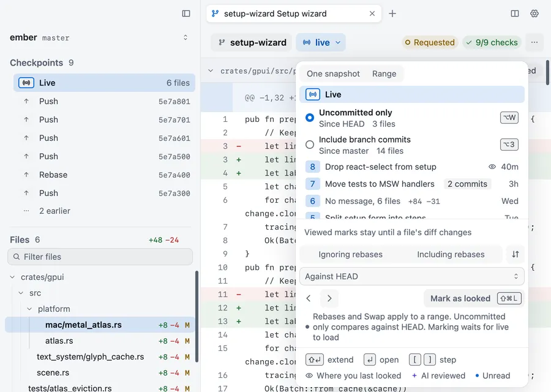The image size is (551, 392).
Task: Select the Live row in the popup
Action: (x=412, y=94)
